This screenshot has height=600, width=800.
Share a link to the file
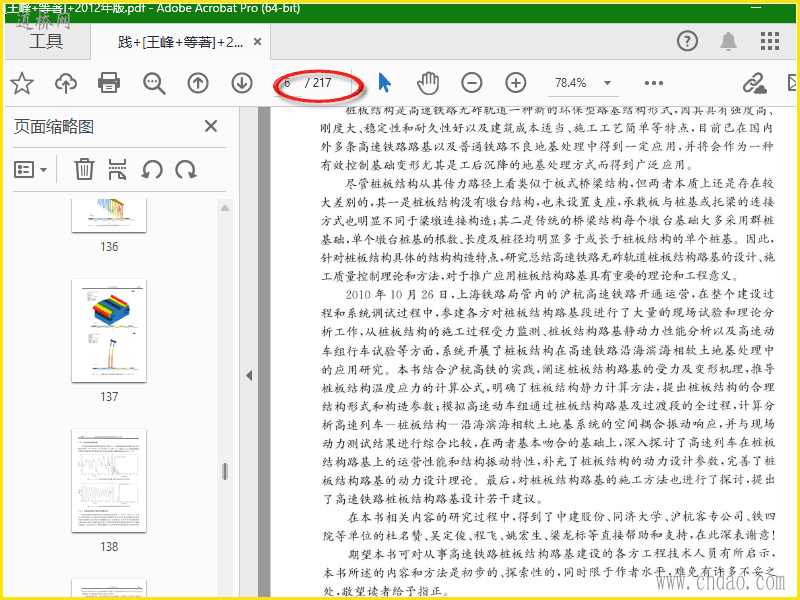755,83
